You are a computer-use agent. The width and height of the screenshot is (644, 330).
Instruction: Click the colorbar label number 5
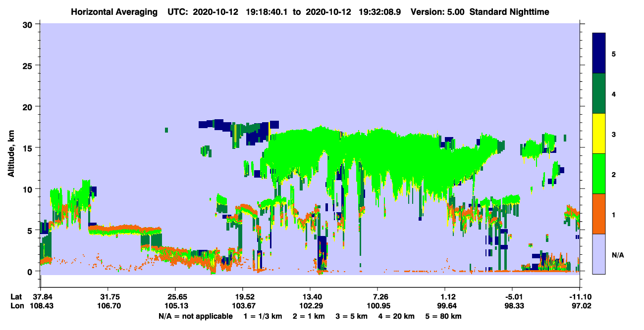(x=614, y=53)
